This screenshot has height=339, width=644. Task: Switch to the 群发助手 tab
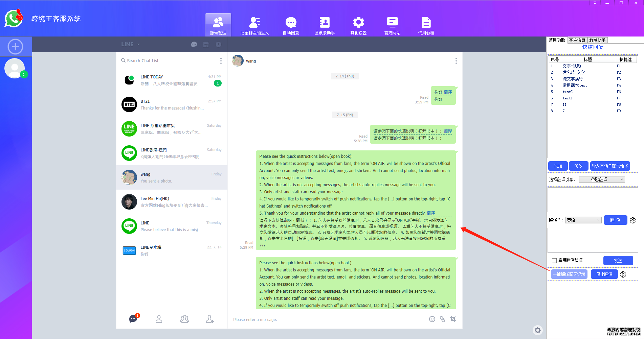(x=597, y=40)
